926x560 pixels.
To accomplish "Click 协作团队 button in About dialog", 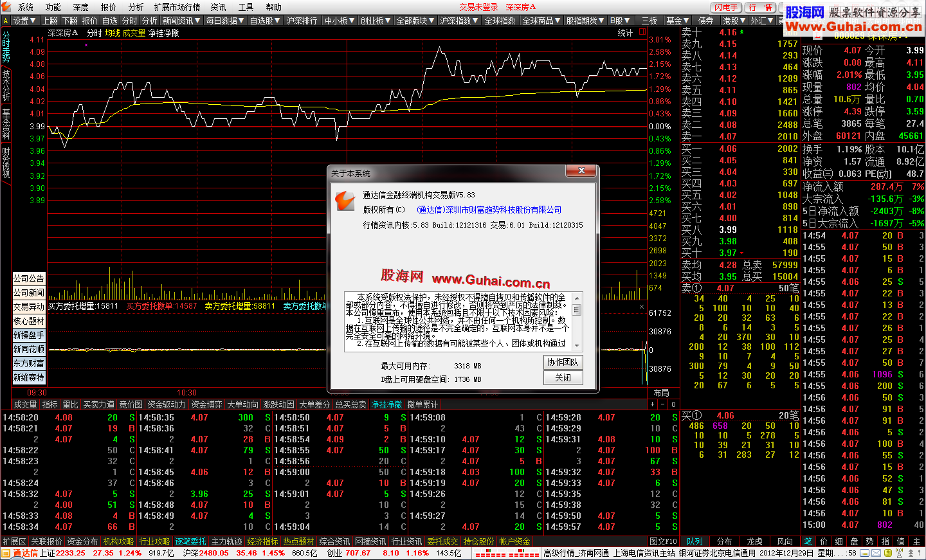I will [563, 362].
